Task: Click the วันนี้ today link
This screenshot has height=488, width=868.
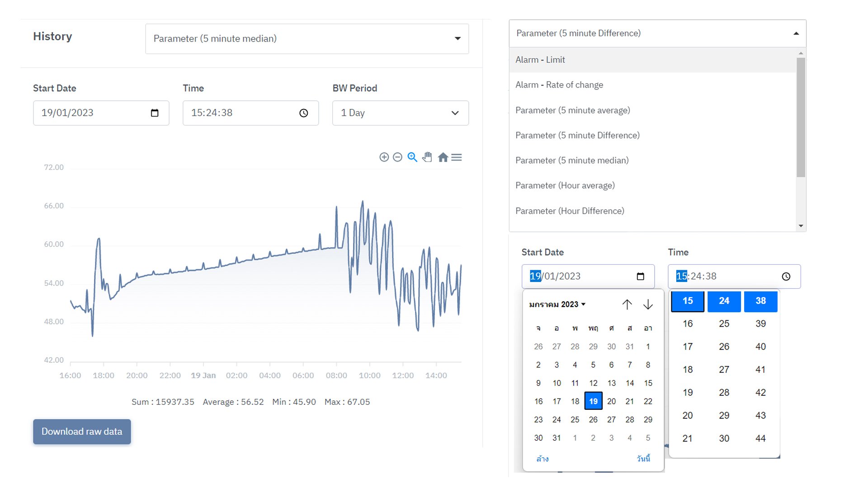Action: click(x=643, y=459)
